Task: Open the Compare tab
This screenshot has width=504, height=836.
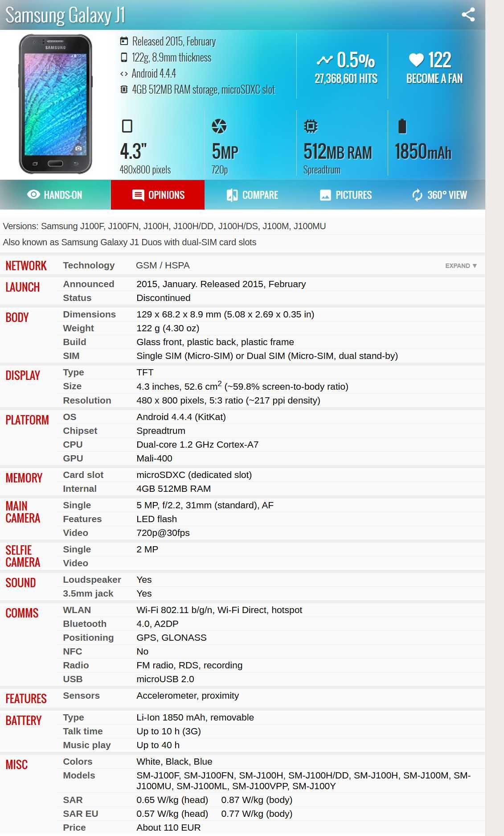Action: 252,195
